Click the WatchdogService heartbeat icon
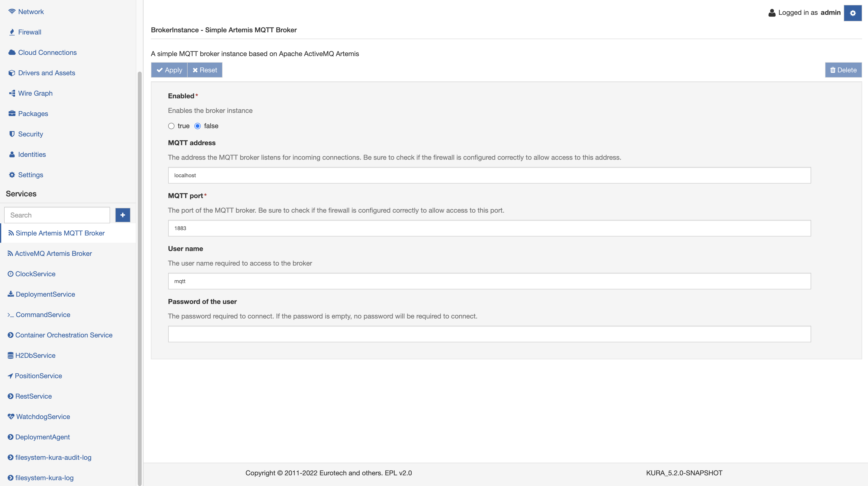 click(11, 416)
